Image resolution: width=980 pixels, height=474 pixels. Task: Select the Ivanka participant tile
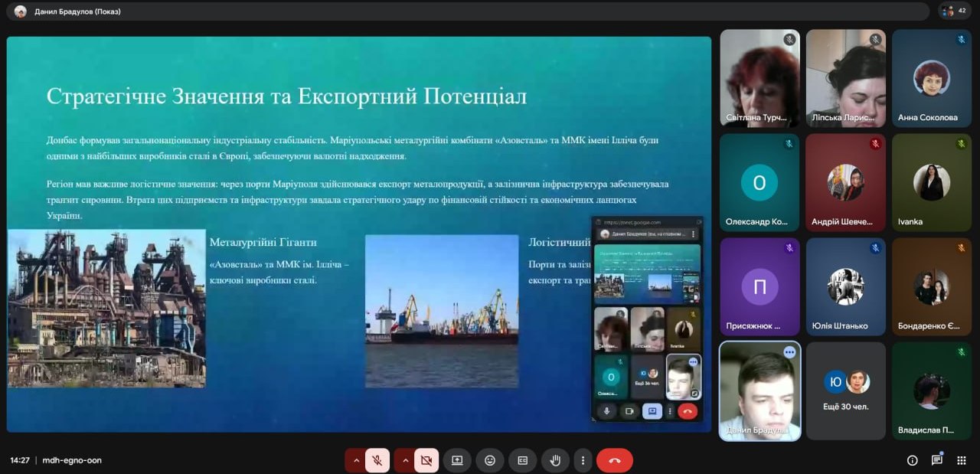(931, 182)
